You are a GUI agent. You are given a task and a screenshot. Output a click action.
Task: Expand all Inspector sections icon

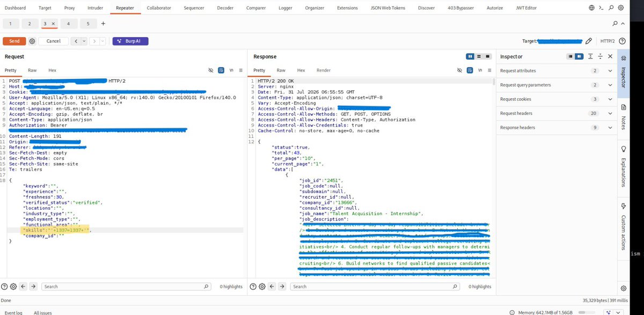590,56
